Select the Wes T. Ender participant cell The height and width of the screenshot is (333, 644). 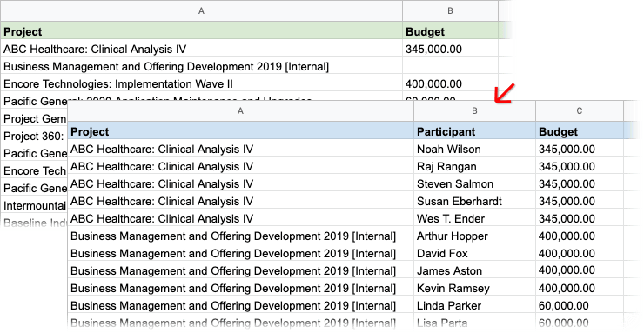pyautogui.click(x=474, y=218)
